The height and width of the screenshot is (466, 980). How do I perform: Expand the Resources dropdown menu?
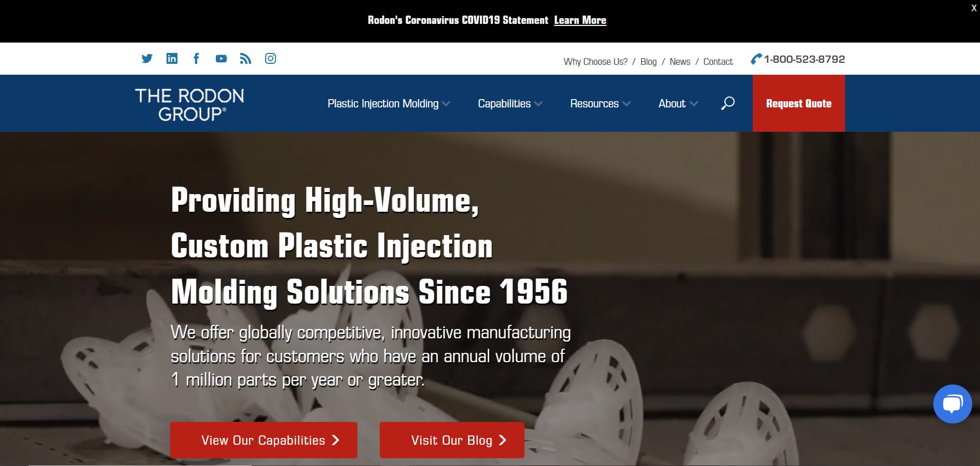point(600,104)
